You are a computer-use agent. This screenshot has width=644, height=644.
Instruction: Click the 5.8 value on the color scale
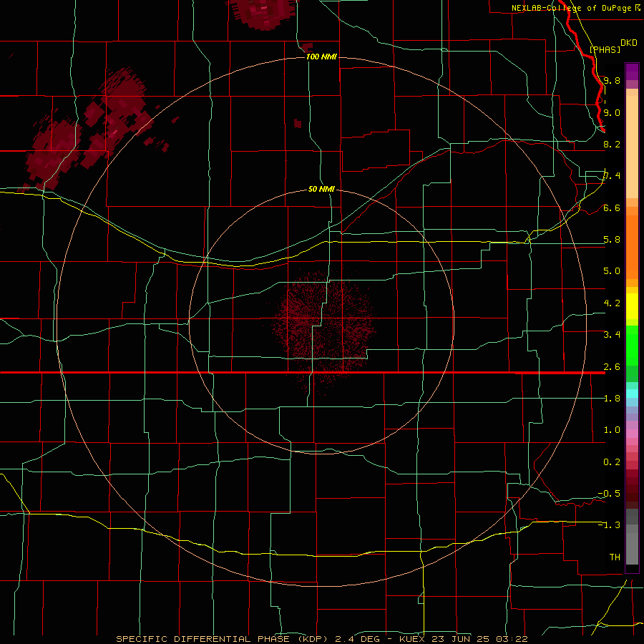tap(612, 240)
